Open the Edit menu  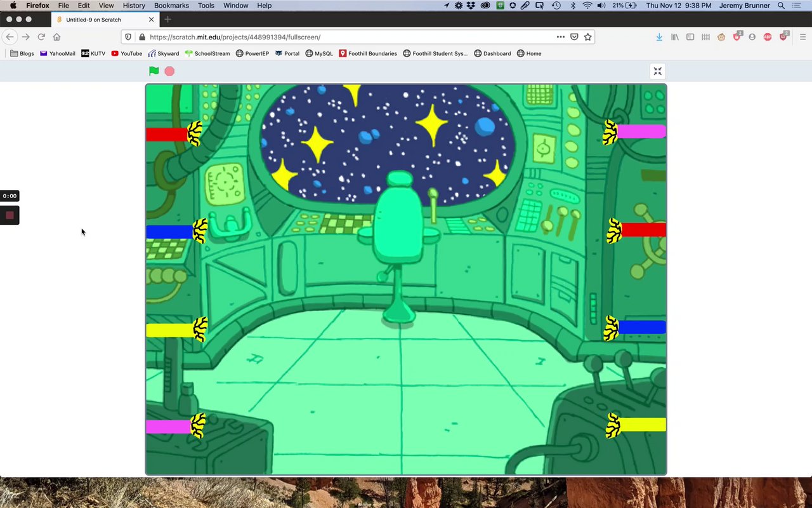point(84,5)
